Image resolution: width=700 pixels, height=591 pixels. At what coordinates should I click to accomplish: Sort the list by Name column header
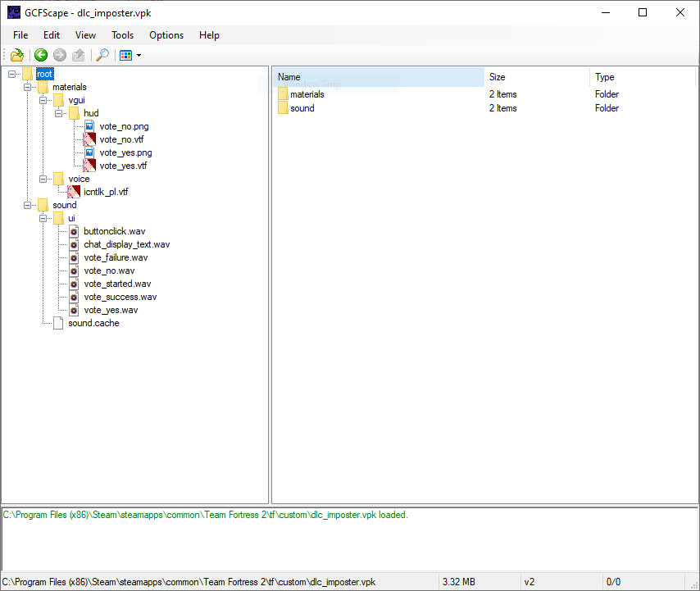tap(379, 77)
